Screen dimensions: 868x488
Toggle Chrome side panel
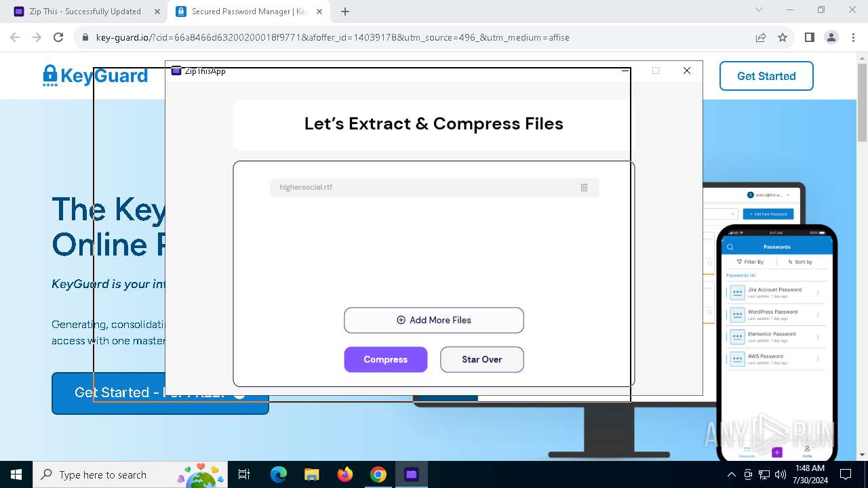pos(810,37)
